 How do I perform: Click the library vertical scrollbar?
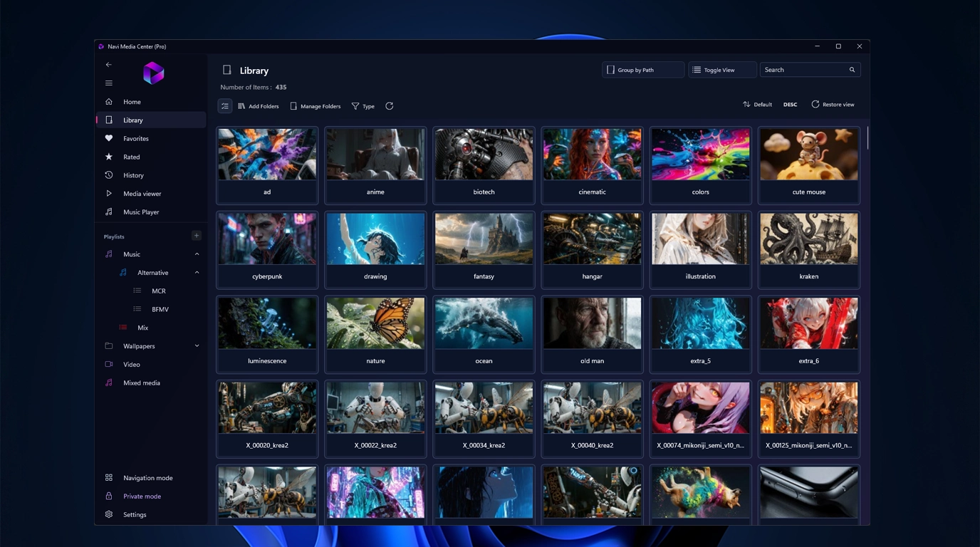coord(867,137)
